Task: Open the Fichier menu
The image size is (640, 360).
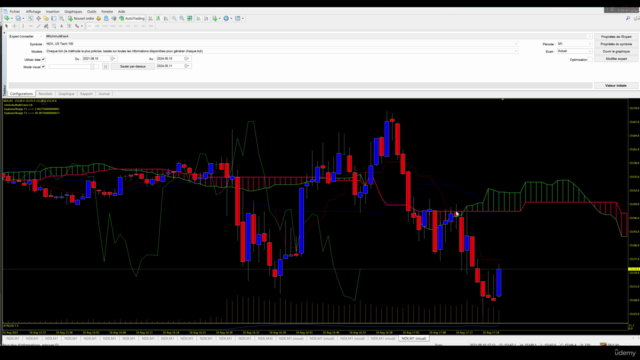Action: pos(15,11)
